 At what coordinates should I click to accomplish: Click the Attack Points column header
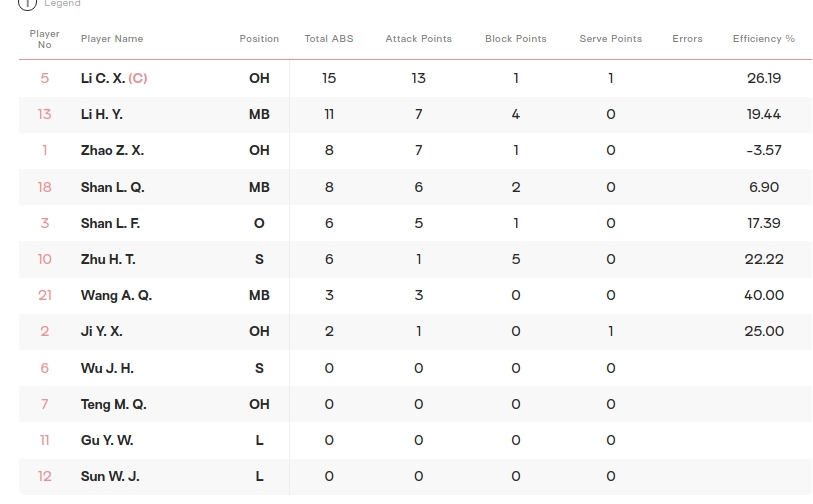click(x=418, y=39)
